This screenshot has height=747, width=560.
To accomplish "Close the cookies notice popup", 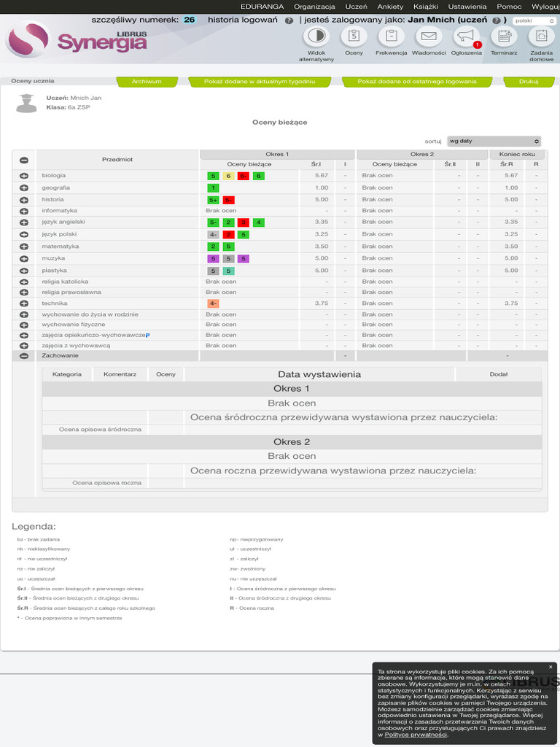I will point(551,667).
